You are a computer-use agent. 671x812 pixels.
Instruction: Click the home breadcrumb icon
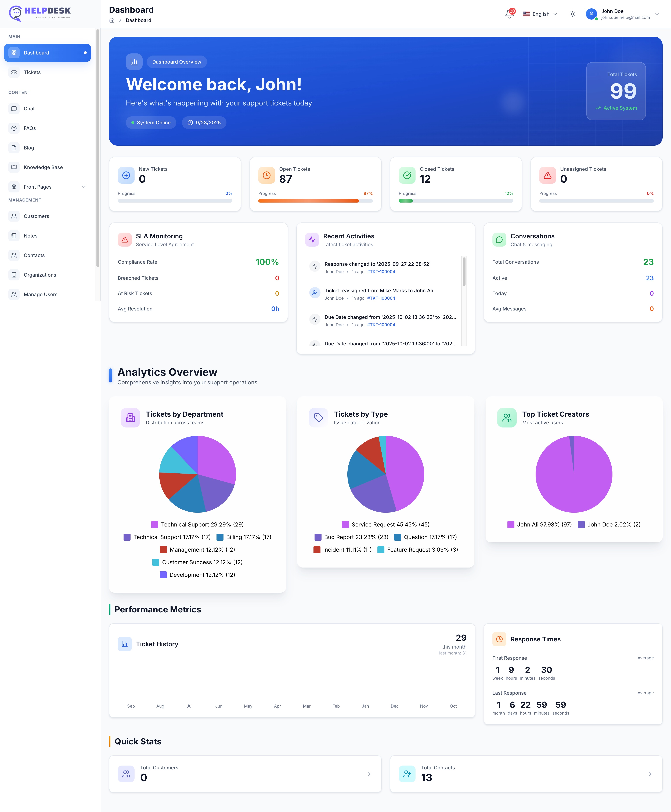[112, 20]
